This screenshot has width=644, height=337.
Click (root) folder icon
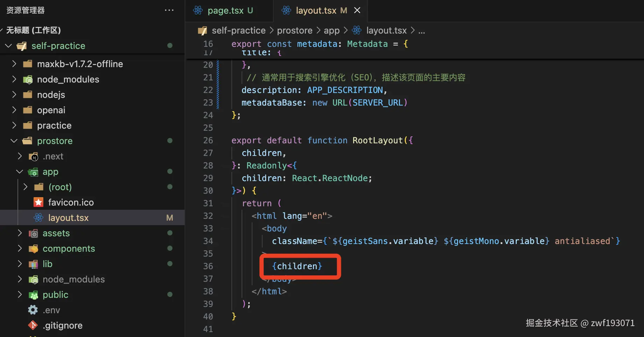(x=39, y=187)
